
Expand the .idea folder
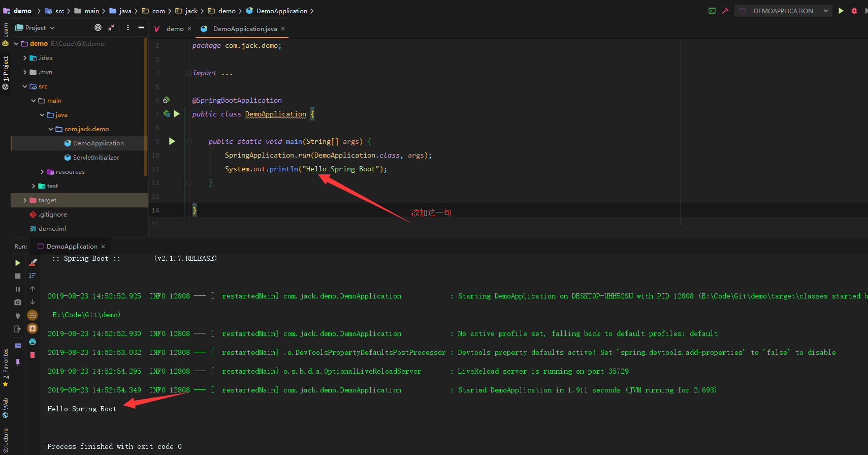(x=25, y=58)
